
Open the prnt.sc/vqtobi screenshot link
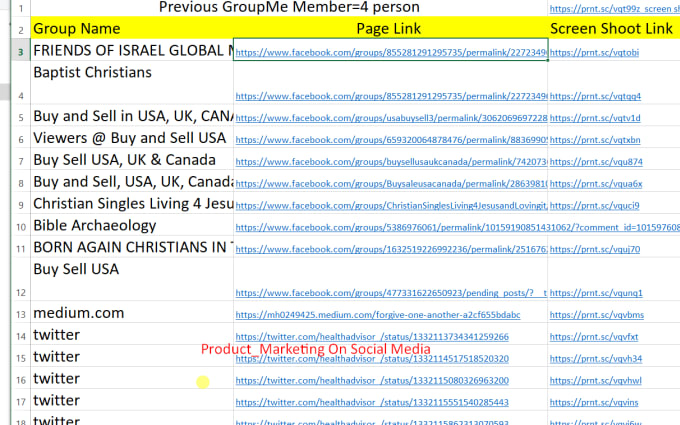tap(594, 52)
